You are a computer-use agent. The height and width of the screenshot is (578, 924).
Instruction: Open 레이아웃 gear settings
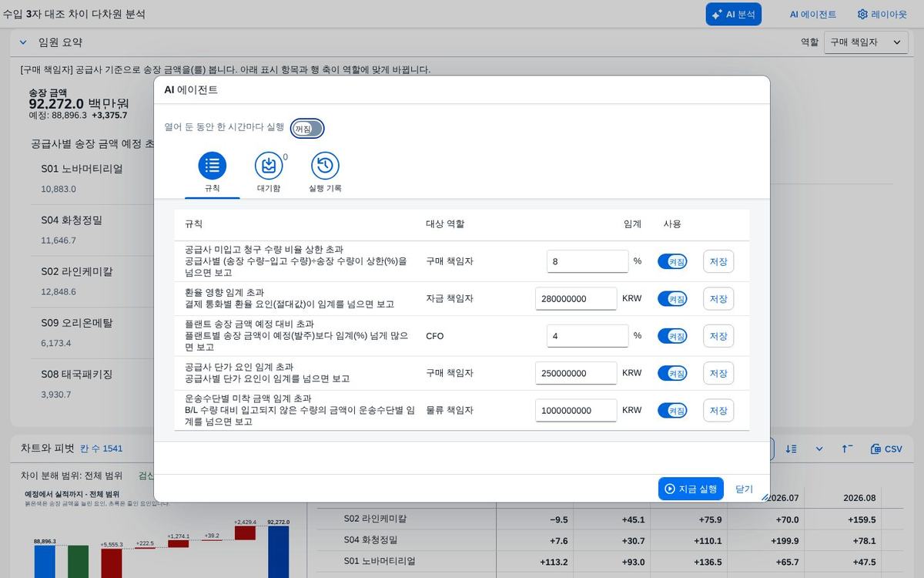click(x=882, y=14)
